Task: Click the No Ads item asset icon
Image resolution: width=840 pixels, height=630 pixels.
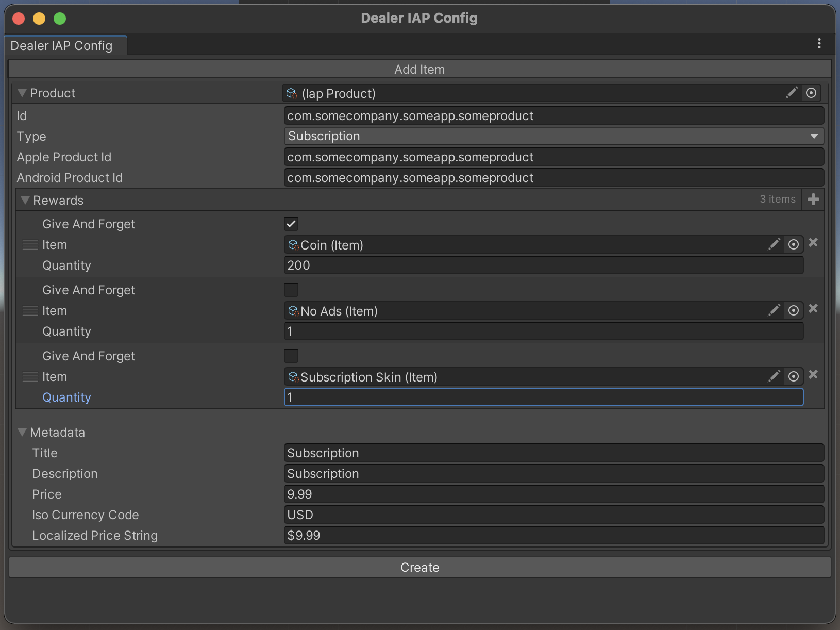Action: 294,311
